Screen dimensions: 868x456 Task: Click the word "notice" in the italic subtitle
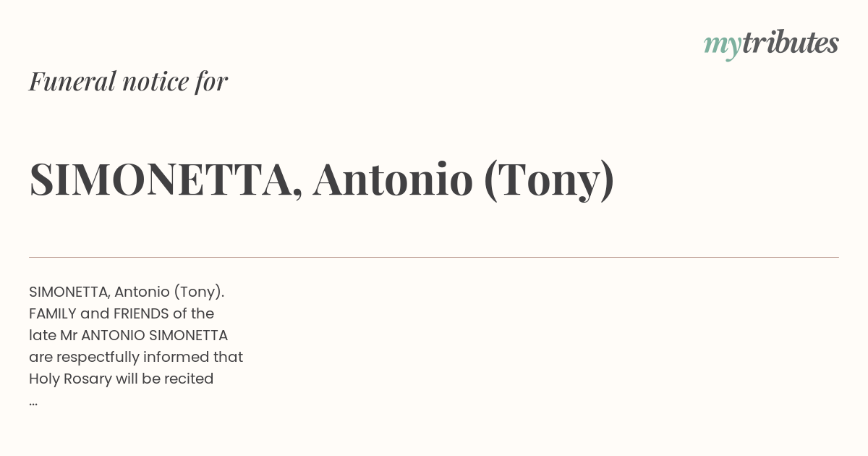[x=156, y=82]
